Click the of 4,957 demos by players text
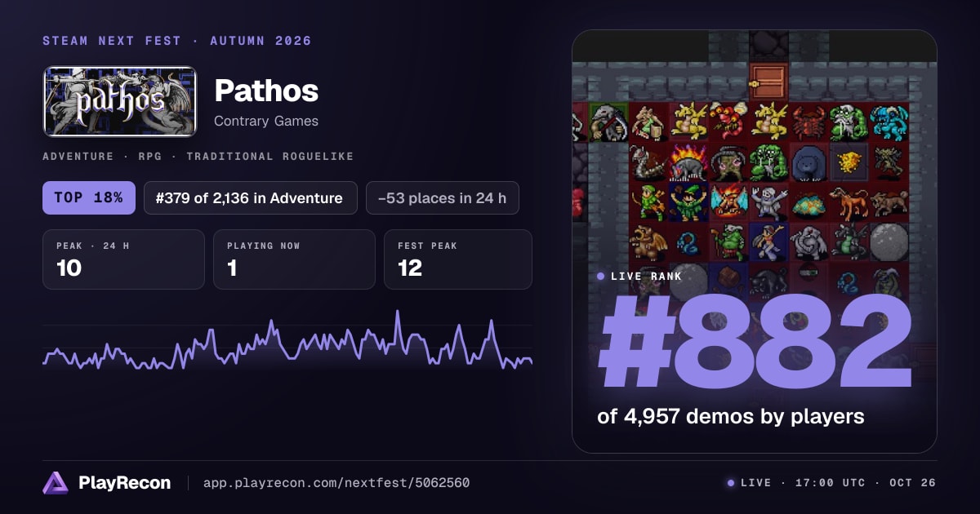The image size is (980, 514). [731, 416]
